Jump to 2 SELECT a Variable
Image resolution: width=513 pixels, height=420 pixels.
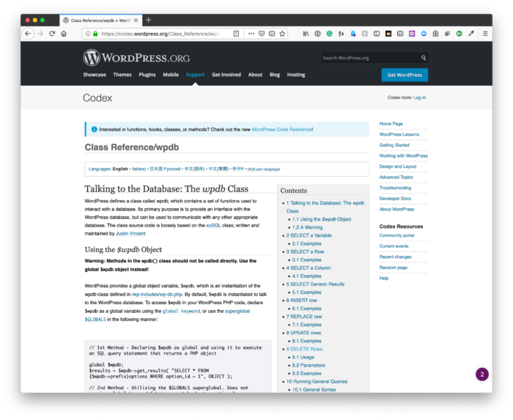309,235
